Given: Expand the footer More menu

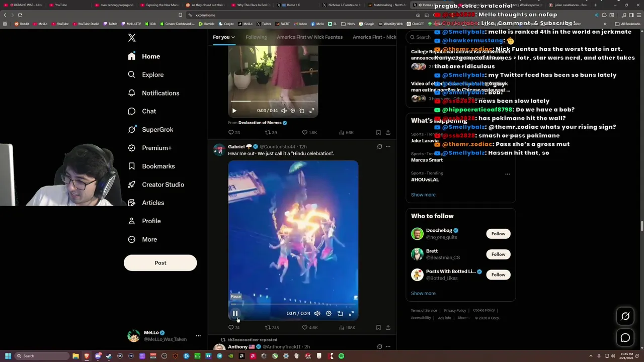Looking at the screenshot, I should [464, 318].
